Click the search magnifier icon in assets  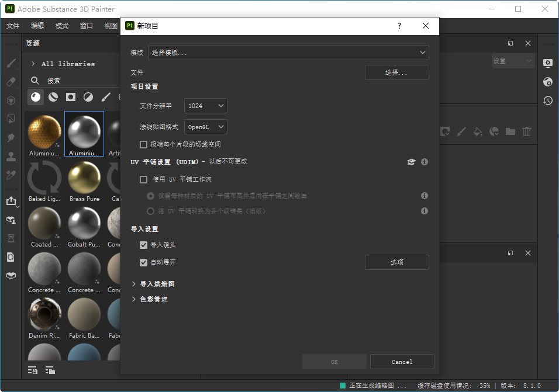click(34, 81)
